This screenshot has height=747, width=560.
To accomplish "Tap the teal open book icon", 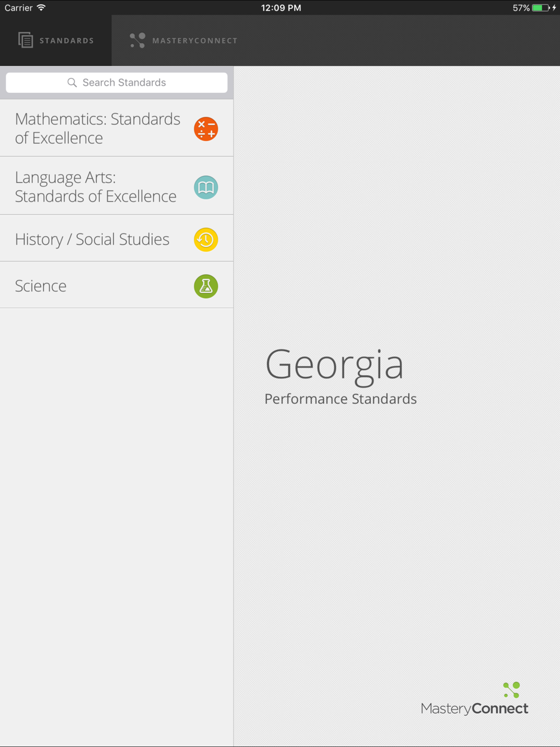I will pyautogui.click(x=206, y=188).
